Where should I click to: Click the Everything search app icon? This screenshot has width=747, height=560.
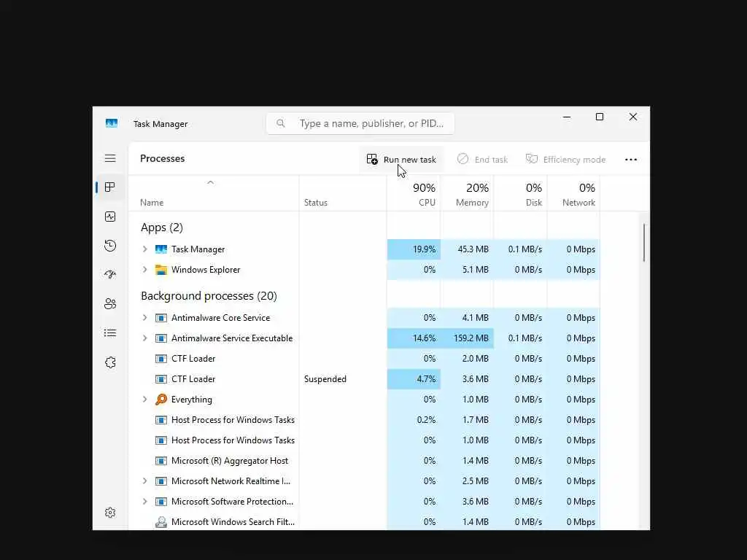(161, 400)
